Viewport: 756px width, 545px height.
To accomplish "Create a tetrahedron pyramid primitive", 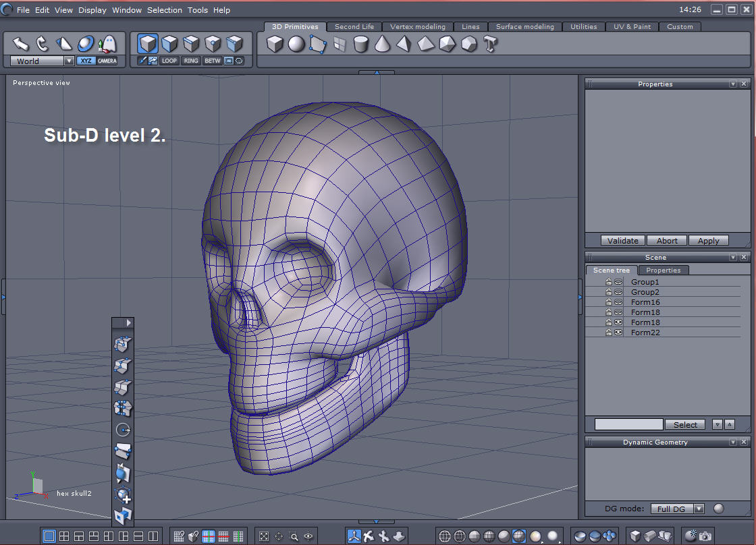I will 404,44.
